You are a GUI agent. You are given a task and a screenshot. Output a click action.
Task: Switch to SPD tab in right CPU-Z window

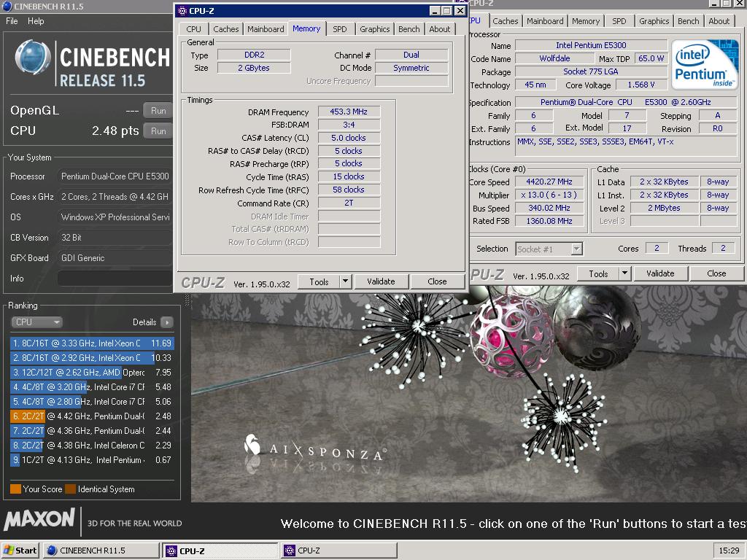[x=619, y=21]
